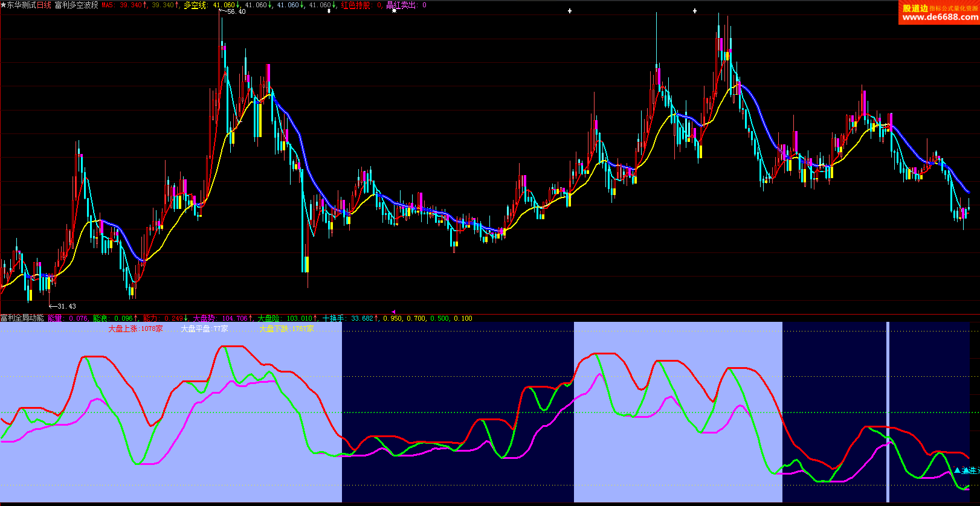Click the yellow 大盘下跌:1767家 text
The width and height of the screenshot is (980, 506).
click(x=286, y=329)
